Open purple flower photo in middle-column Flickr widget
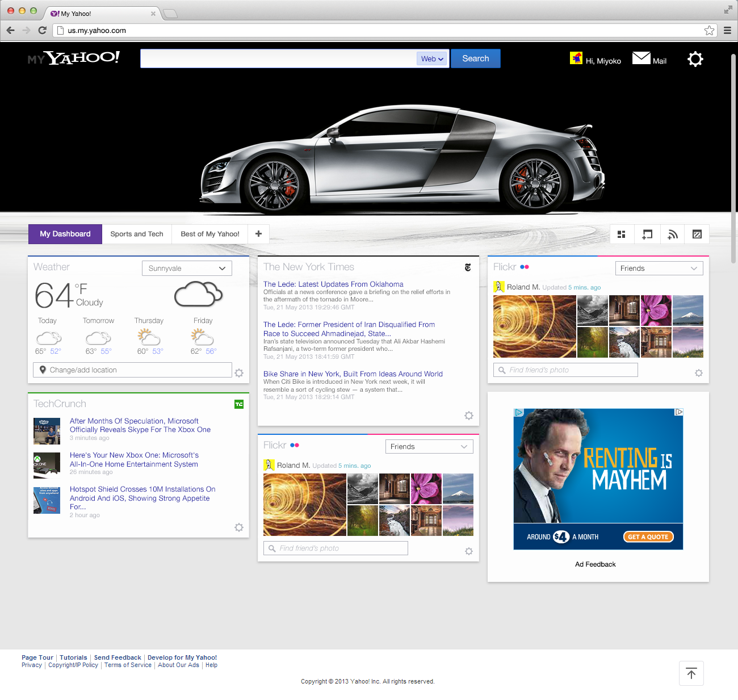738x700 pixels. [426, 489]
